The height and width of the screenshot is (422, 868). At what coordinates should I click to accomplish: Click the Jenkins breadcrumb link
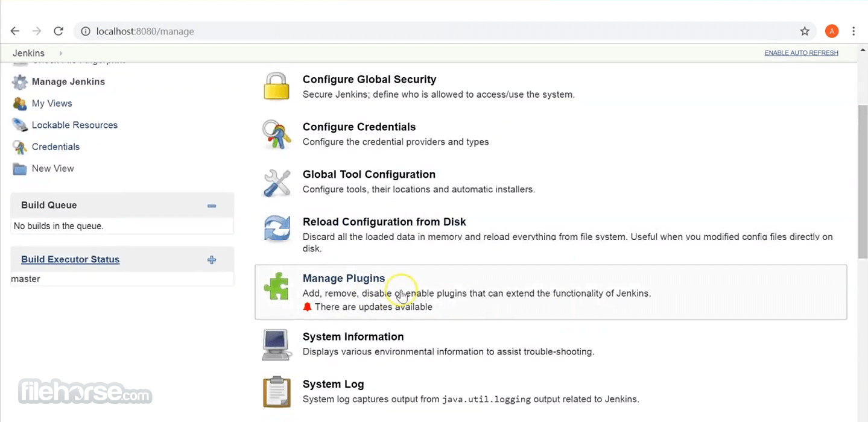point(28,53)
